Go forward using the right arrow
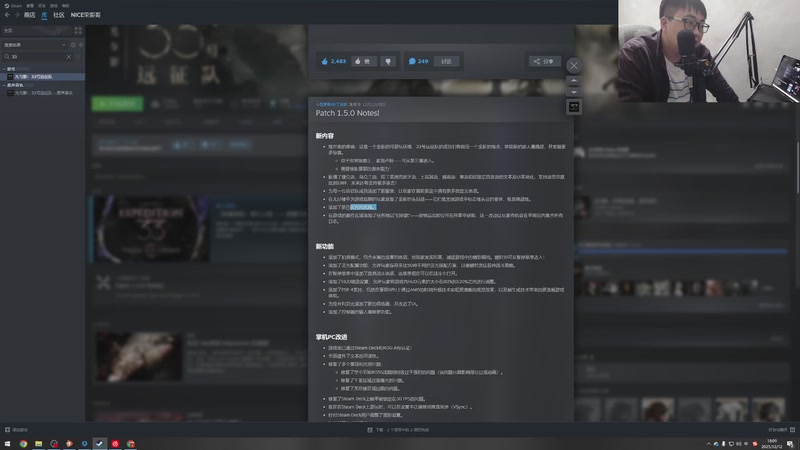The height and width of the screenshot is (450, 800). [17, 15]
